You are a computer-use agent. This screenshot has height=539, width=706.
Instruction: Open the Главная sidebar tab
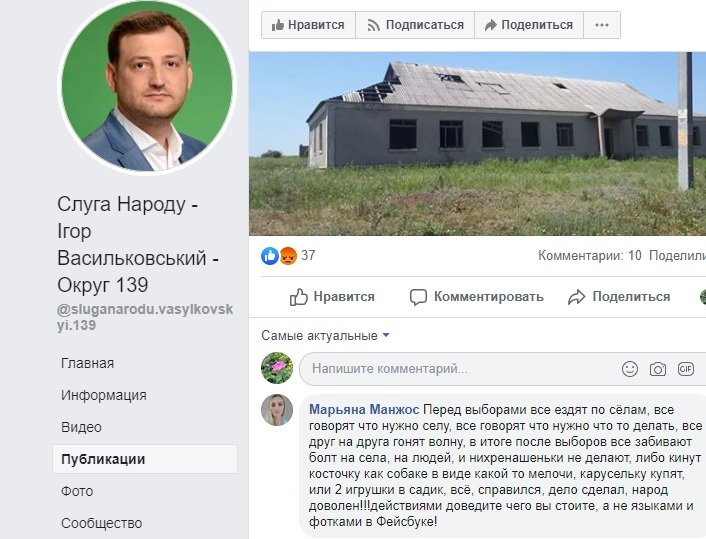[87, 363]
